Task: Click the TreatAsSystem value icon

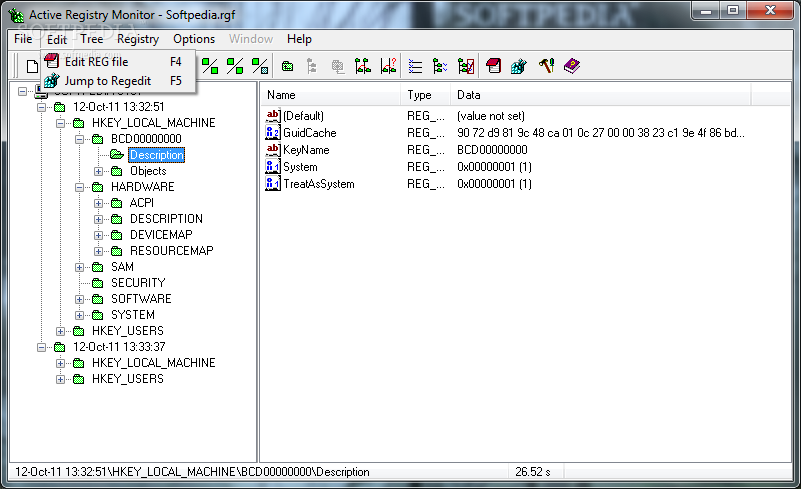Action: pos(273,183)
